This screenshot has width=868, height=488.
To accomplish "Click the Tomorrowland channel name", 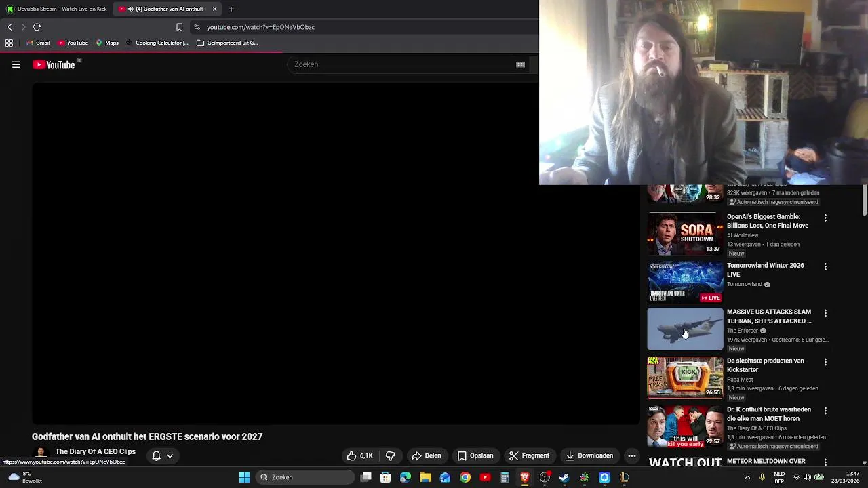I will (745, 284).
